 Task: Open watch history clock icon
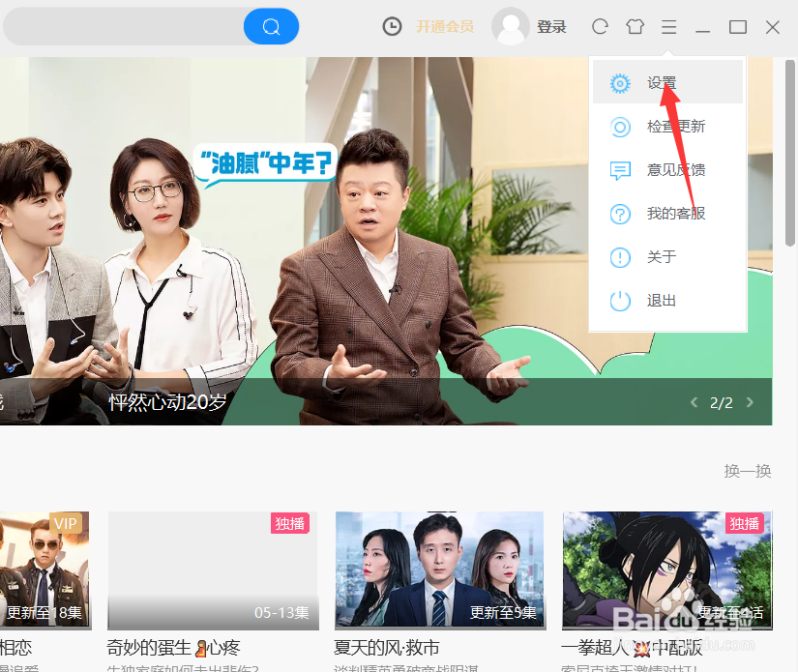(x=392, y=26)
